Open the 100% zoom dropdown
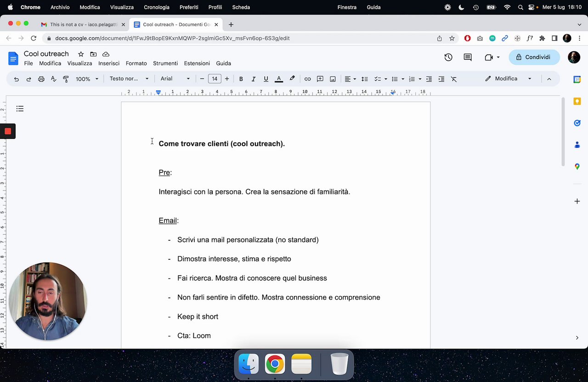The height and width of the screenshot is (382, 588). pos(87,79)
